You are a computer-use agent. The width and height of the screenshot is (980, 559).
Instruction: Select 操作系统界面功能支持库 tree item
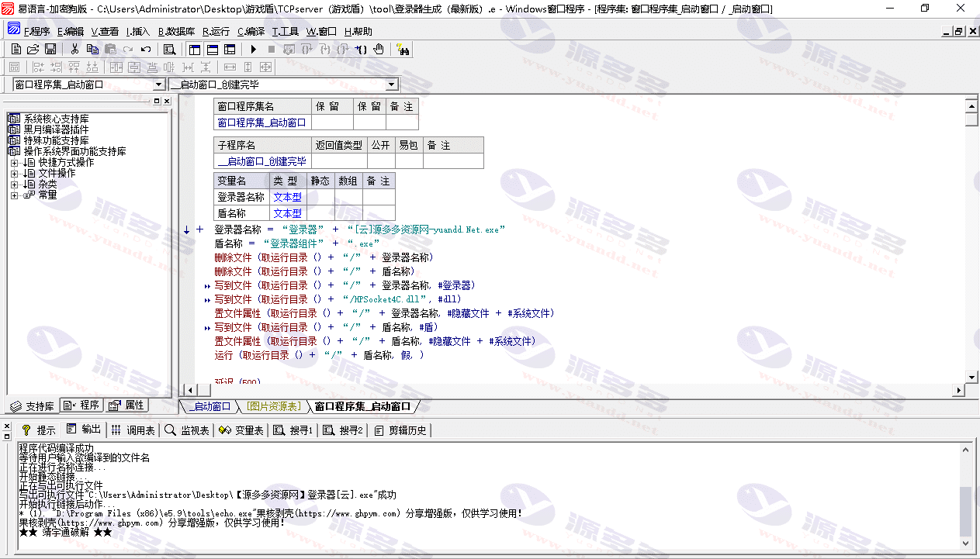74,152
